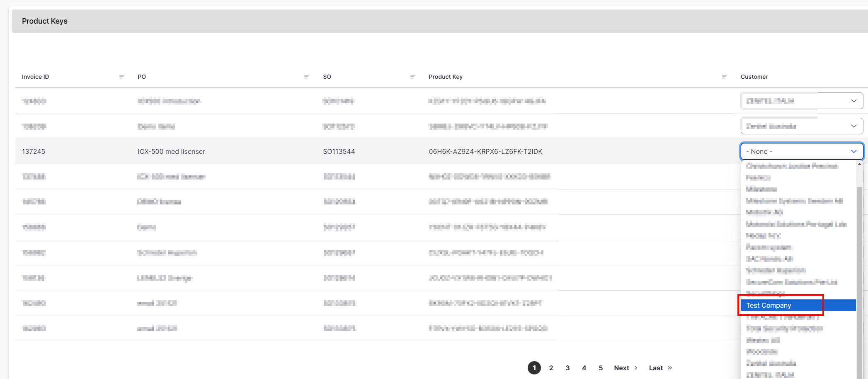
Task: Go to page 5
Action: 601,368
